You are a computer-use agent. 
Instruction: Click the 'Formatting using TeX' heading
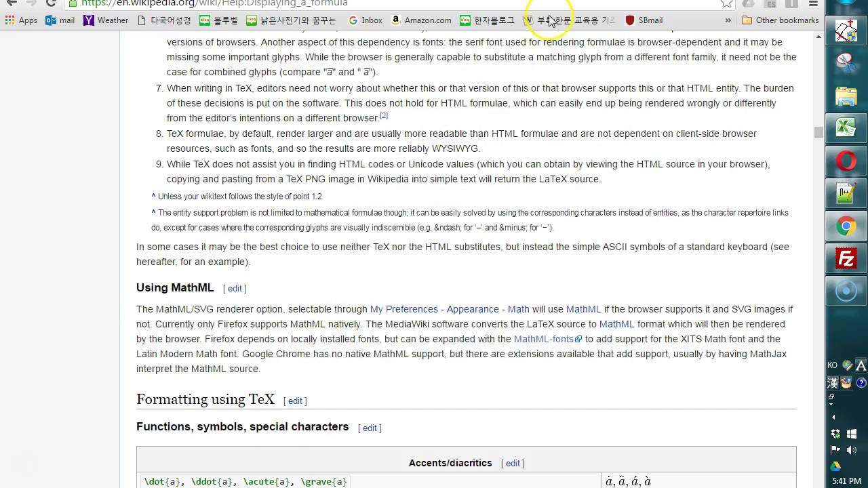[x=205, y=399]
